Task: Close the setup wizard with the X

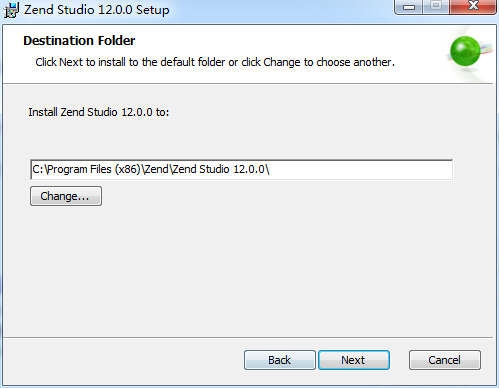Action: 473,7
